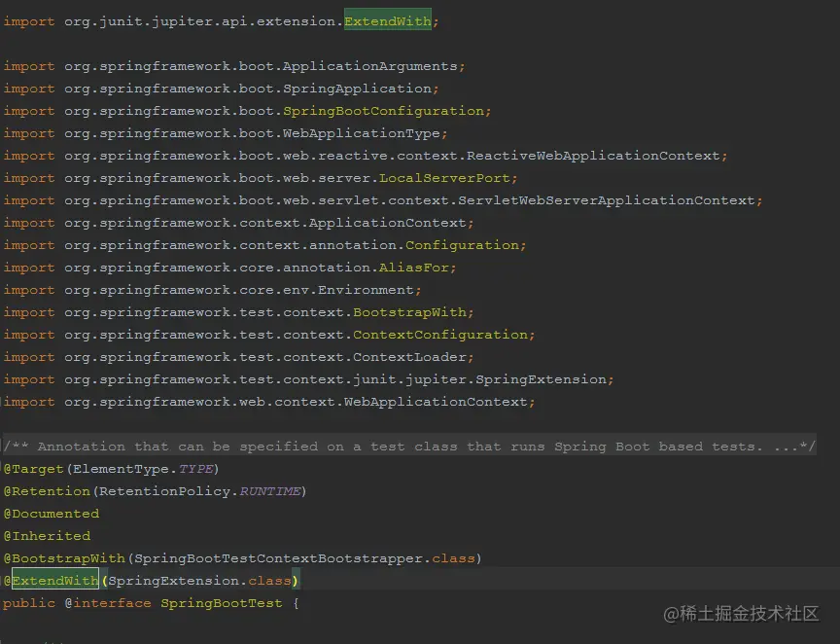Click ContextLoader in the import statement
Screen dimensions: 840x644
pyautogui.click(x=410, y=357)
